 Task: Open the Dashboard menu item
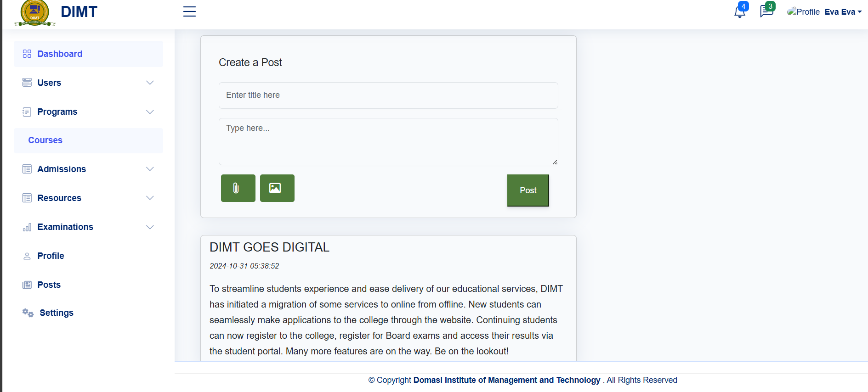[x=60, y=54]
